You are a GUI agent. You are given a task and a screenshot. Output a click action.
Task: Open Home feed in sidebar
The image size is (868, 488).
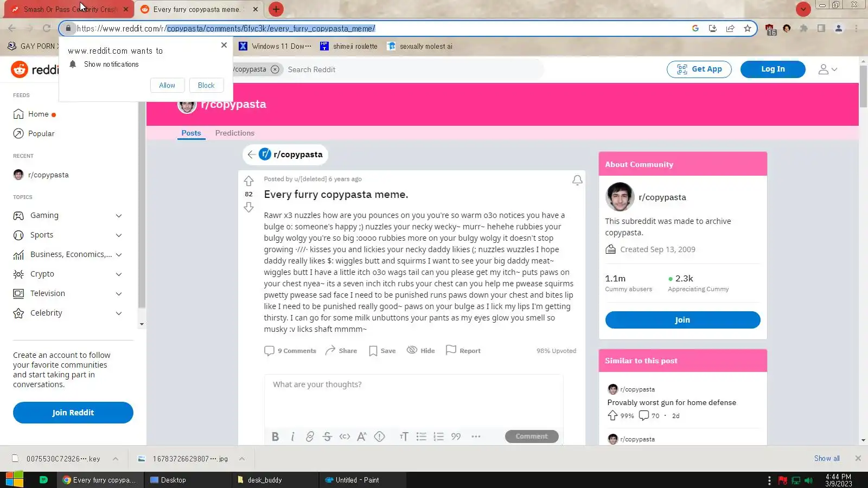pyautogui.click(x=38, y=114)
